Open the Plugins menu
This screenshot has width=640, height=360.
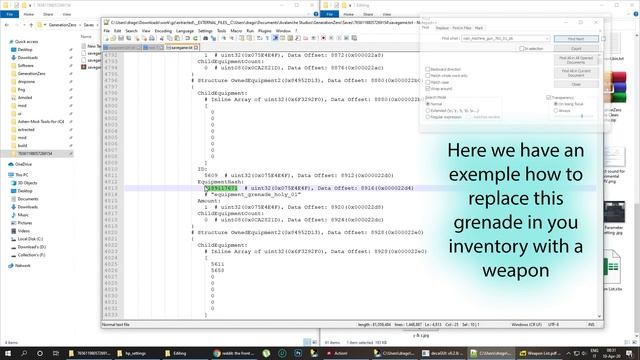click(264, 31)
